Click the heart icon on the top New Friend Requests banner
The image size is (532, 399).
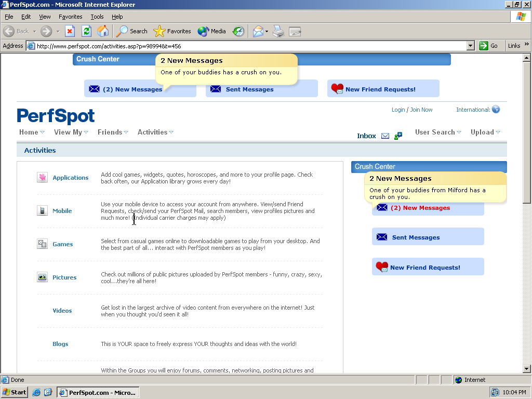click(337, 88)
